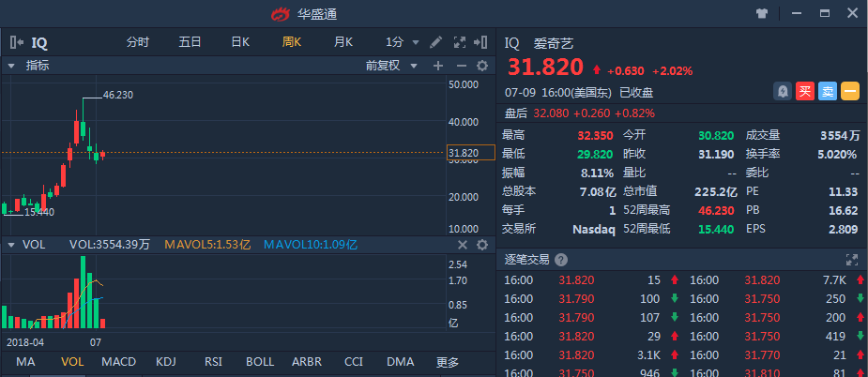Viewport: 868px width, 377px height.
Task: Click the red Buy button
Action: pos(805,91)
